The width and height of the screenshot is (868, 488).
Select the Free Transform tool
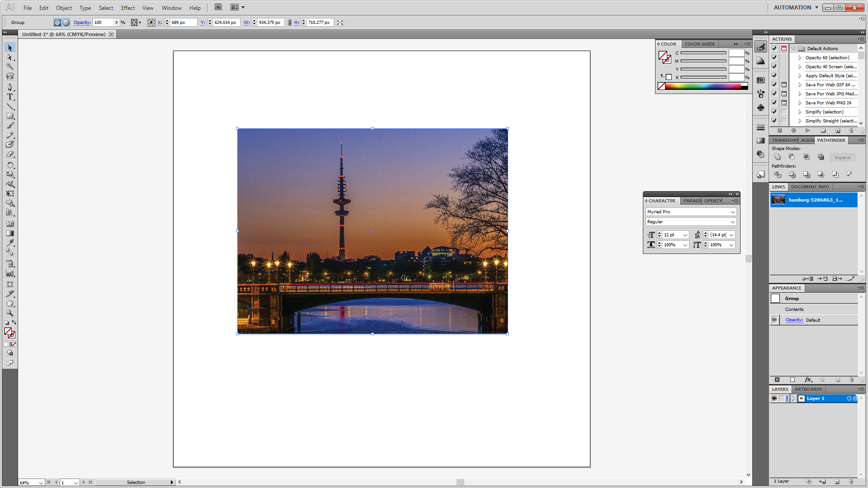10,193
